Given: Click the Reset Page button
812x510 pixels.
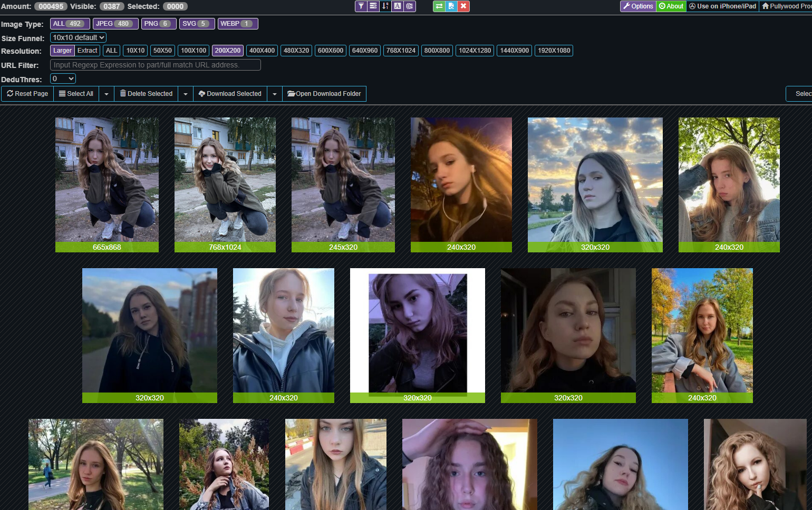Looking at the screenshot, I should coord(27,94).
